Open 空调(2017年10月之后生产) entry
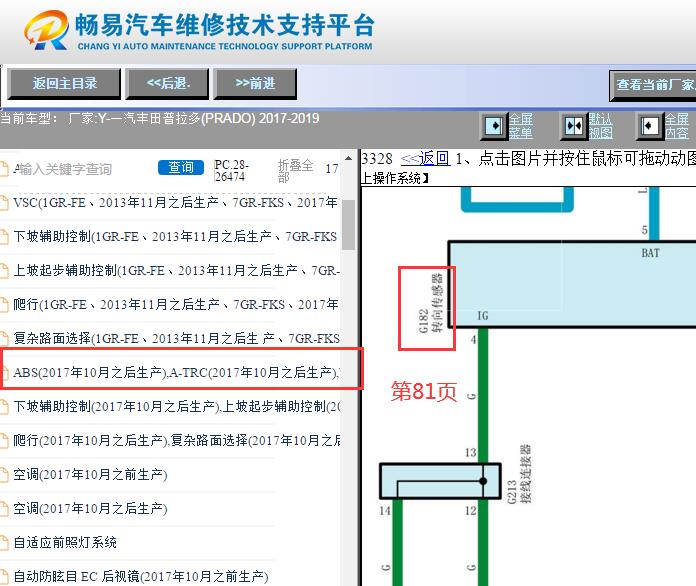Image resolution: width=696 pixels, height=586 pixels. coord(90,508)
